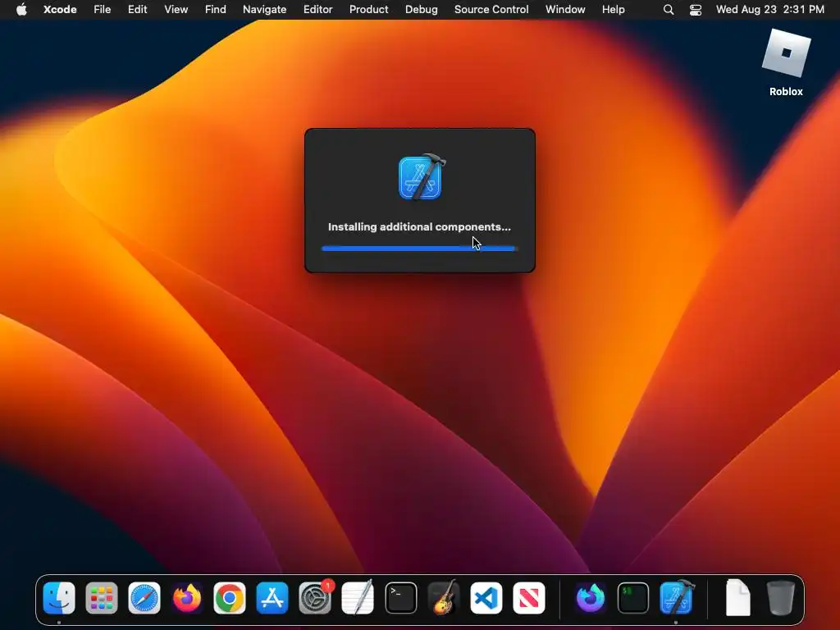Open the Source Control menu
This screenshot has width=840, height=630.
point(491,9)
